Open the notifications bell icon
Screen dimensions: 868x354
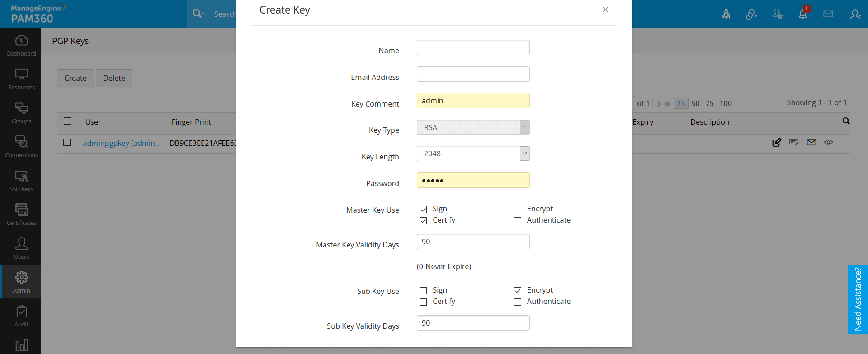pos(803,14)
